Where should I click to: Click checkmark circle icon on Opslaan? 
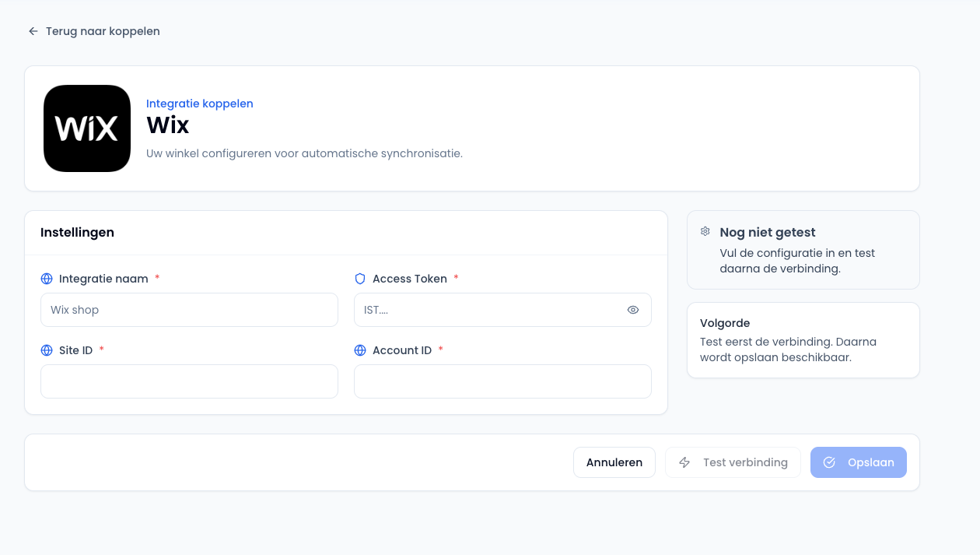[829, 462]
